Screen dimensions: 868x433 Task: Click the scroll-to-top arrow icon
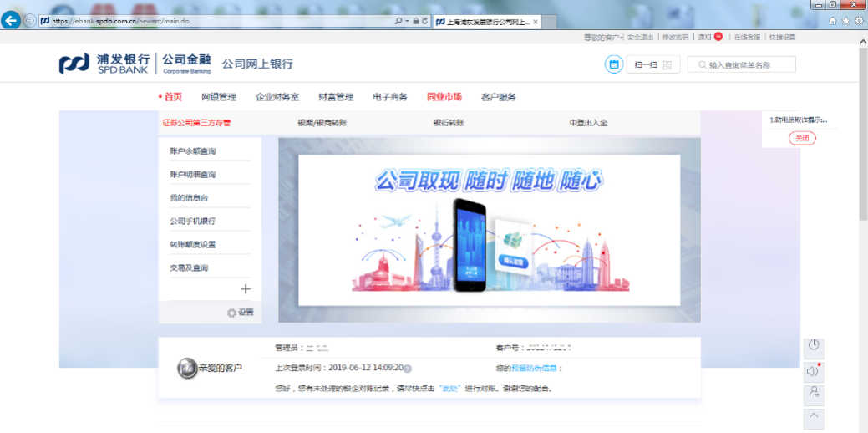(814, 415)
